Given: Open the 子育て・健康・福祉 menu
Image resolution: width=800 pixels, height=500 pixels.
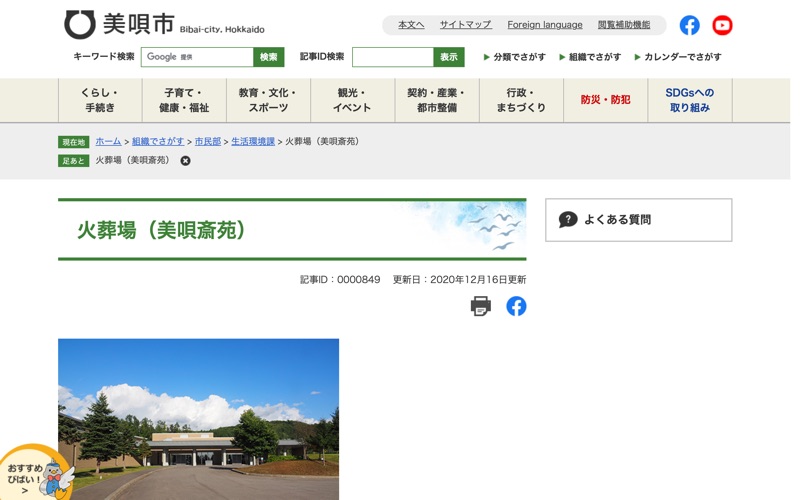Looking at the screenshot, I should (184, 100).
